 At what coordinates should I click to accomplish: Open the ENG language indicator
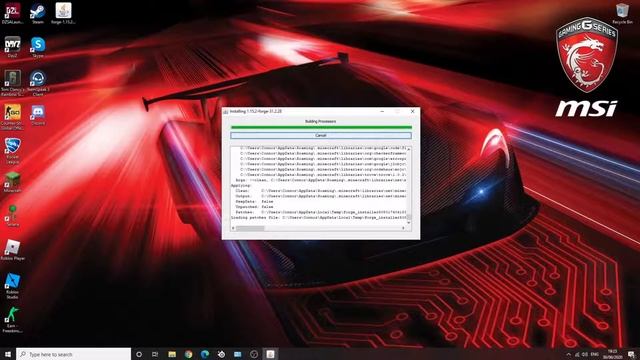pos(594,354)
